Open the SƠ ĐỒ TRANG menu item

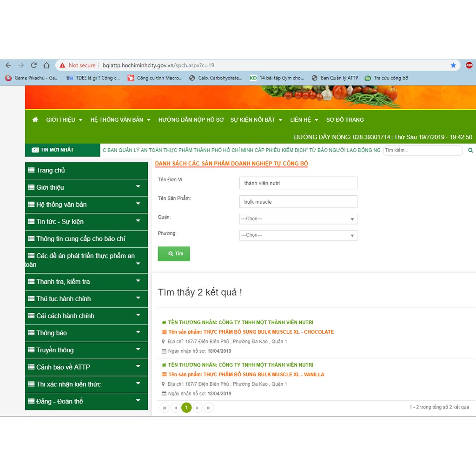(x=345, y=120)
